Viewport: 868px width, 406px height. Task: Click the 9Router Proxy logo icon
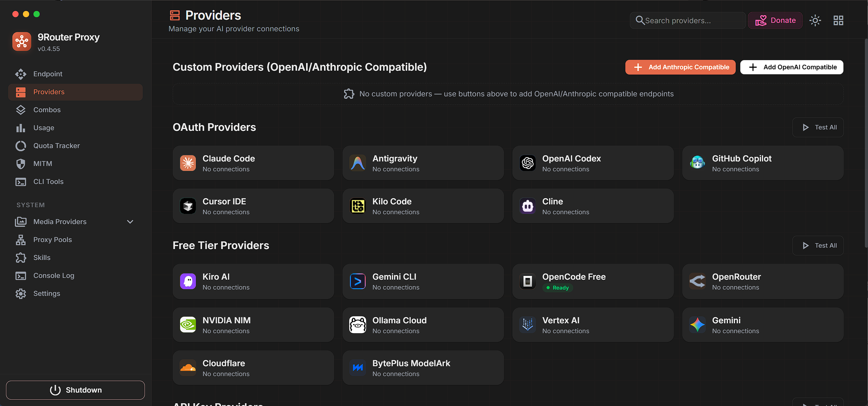pyautogui.click(x=22, y=42)
